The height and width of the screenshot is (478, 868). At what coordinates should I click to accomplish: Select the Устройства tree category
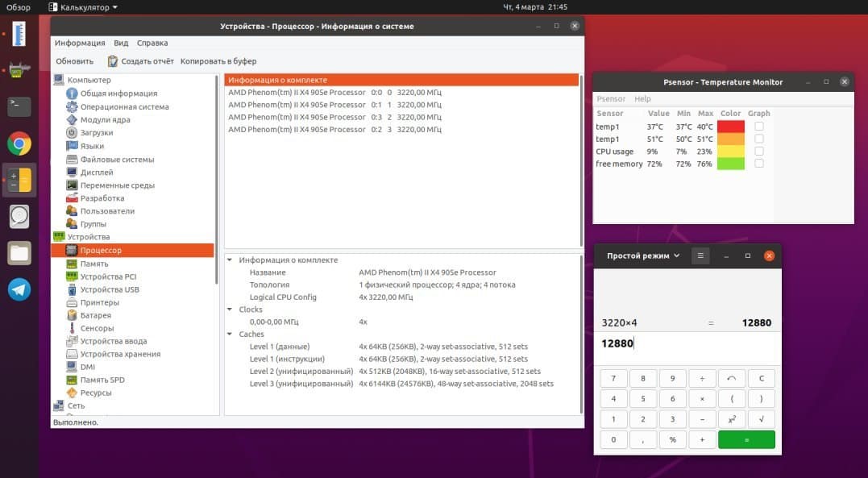pyautogui.click(x=88, y=236)
